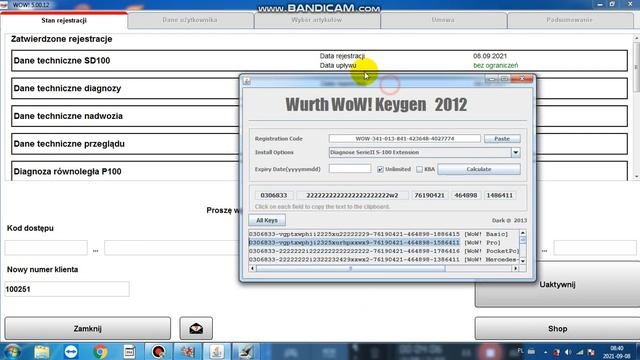
Task: Copy the 76190421 key field
Action: [x=429, y=195]
